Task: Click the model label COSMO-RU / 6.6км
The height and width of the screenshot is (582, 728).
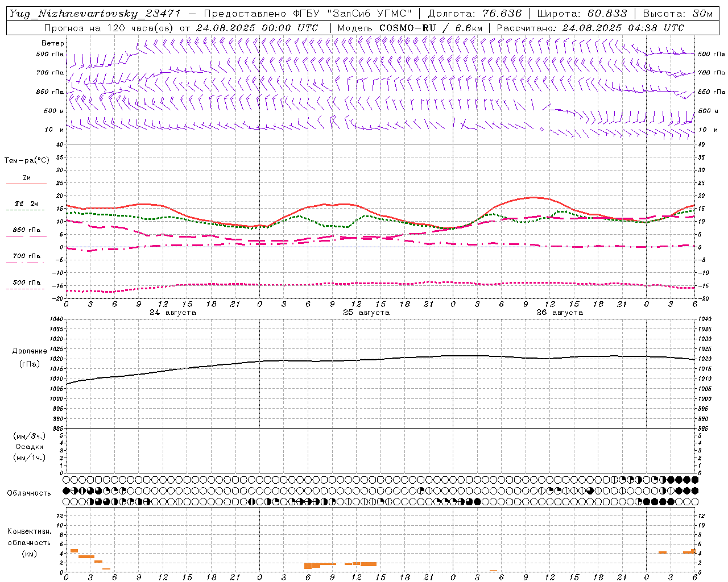Action: click(431, 28)
